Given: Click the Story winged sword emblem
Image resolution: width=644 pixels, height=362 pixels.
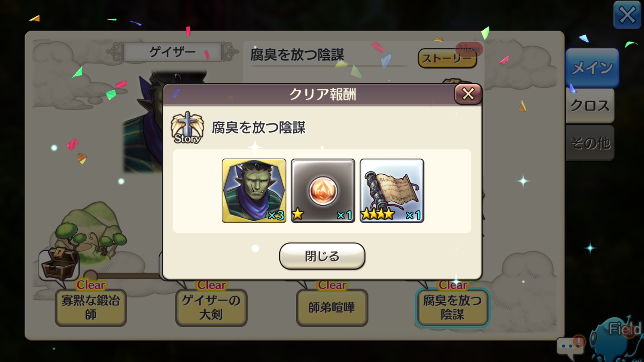Looking at the screenshot, I should click(x=187, y=128).
